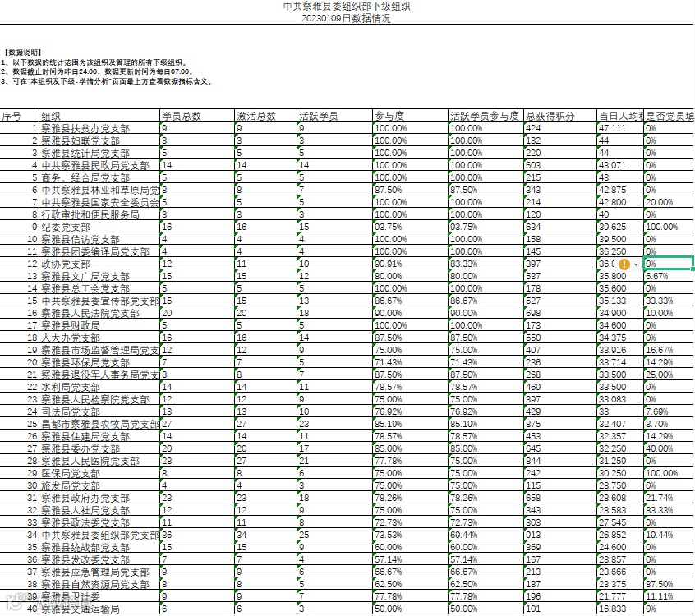695x616 pixels.
Task: Click the cell 商务、经合局党支部
Action: [x=99, y=177]
